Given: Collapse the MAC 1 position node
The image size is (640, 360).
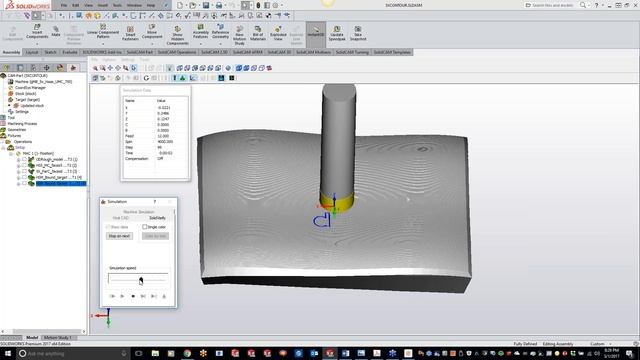Looking at the screenshot, I should [11, 154].
